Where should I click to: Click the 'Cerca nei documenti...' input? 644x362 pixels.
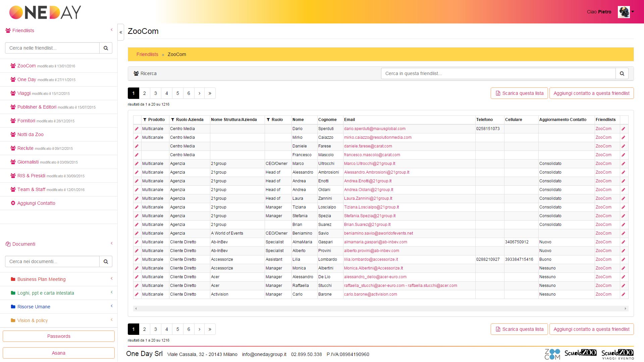click(52, 261)
